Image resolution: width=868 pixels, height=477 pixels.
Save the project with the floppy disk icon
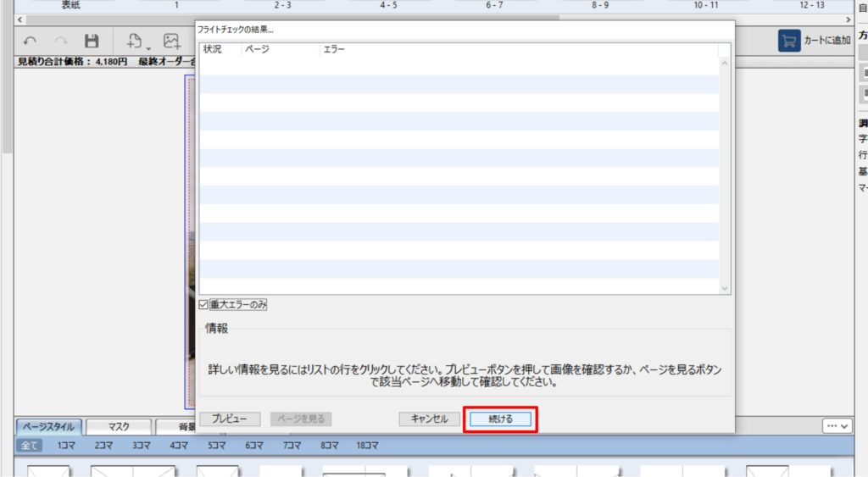pos(92,41)
